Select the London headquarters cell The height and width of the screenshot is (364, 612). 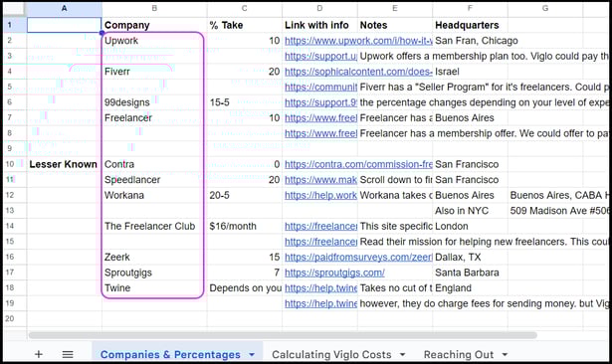coord(470,226)
